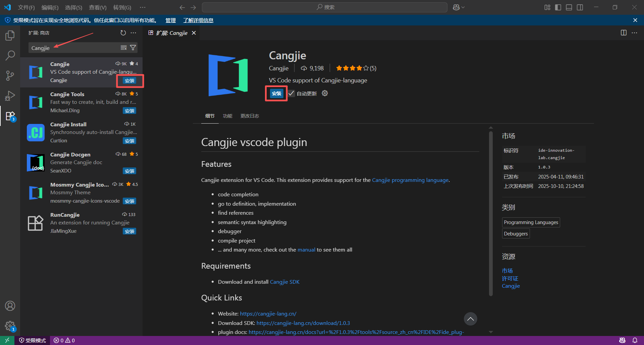644x345 pixels.
Task: Go back with the navigation arrow
Action: point(182,7)
